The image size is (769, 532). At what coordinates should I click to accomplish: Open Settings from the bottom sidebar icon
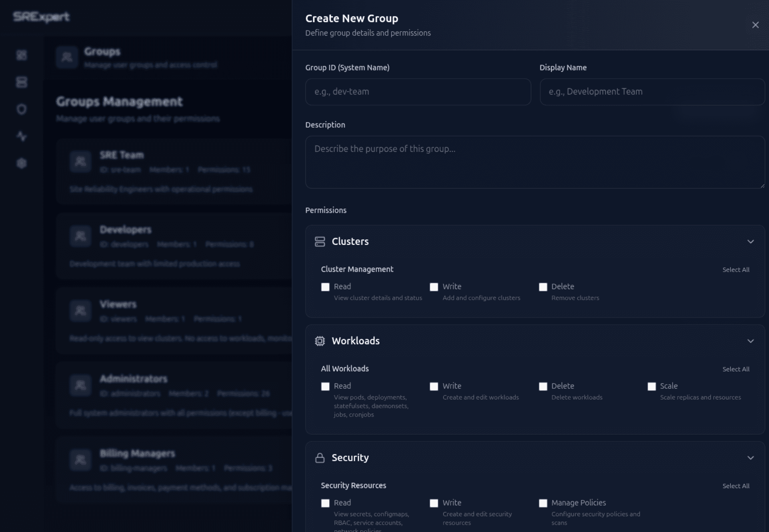coord(22,163)
